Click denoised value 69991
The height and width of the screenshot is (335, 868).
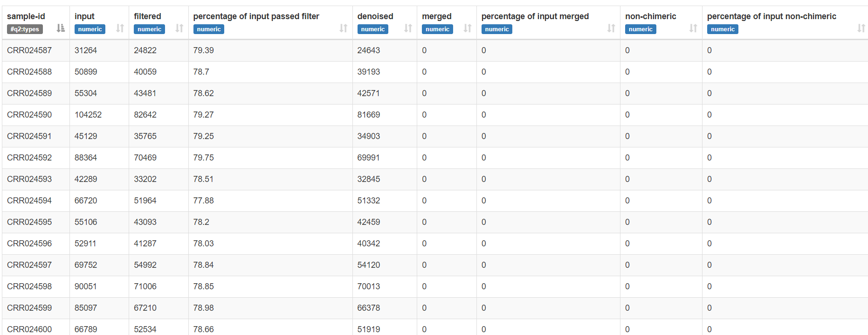click(368, 158)
